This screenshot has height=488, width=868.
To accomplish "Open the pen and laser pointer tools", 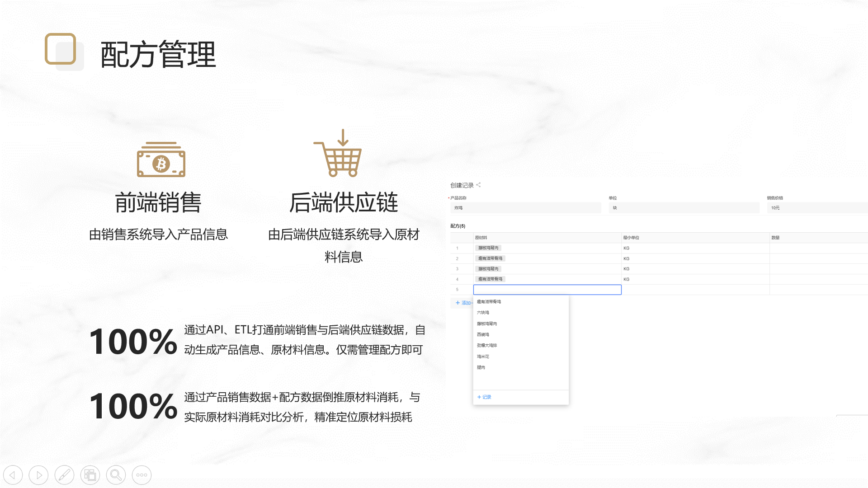I will click(x=64, y=475).
